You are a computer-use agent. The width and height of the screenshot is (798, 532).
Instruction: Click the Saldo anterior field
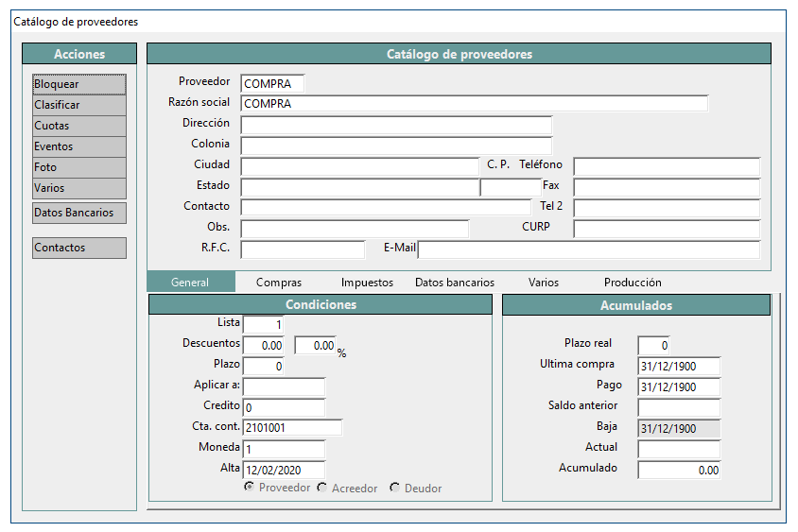(679, 408)
